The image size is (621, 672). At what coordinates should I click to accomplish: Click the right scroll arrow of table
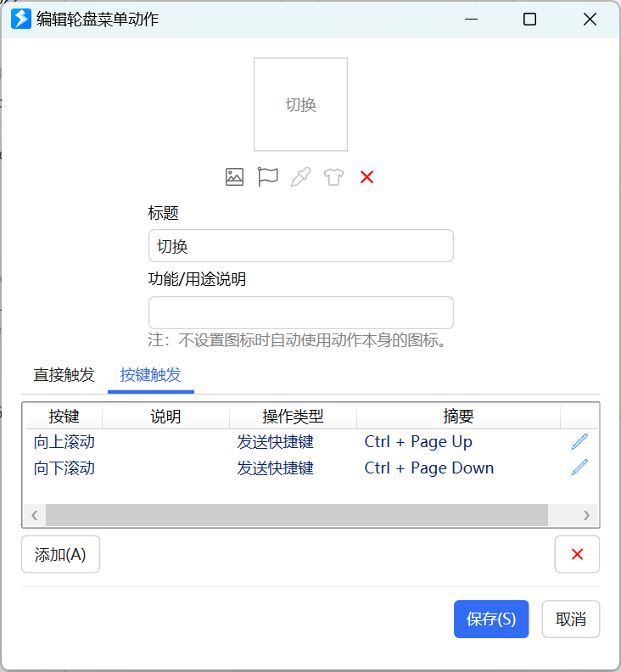(x=586, y=515)
